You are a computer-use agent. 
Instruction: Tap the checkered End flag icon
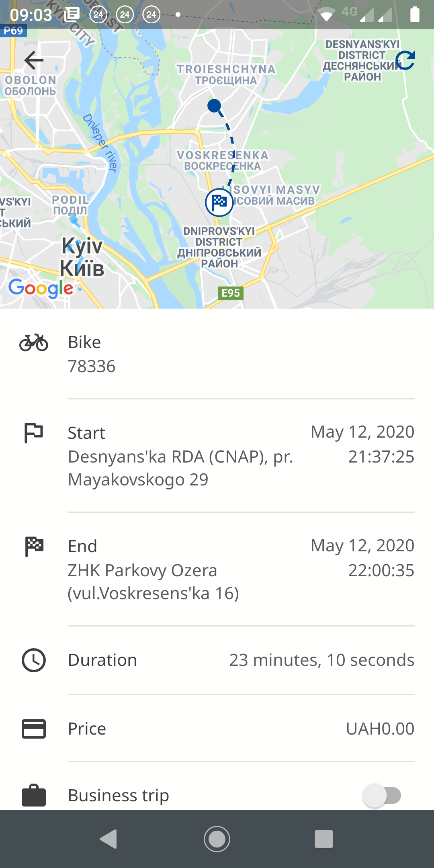34,547
